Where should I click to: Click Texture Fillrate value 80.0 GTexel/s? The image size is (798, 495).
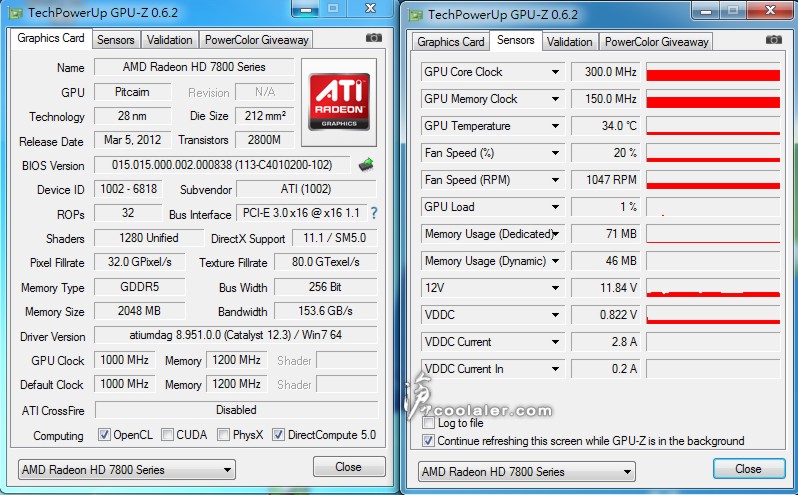pyautogui.click(x=326, y=262)
